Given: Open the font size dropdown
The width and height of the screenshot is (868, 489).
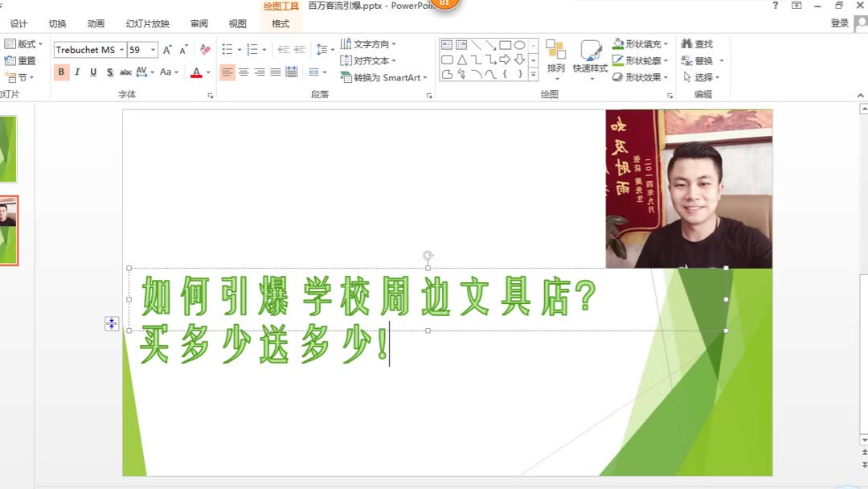Looking at the screenshot, I should click(153, 49).
